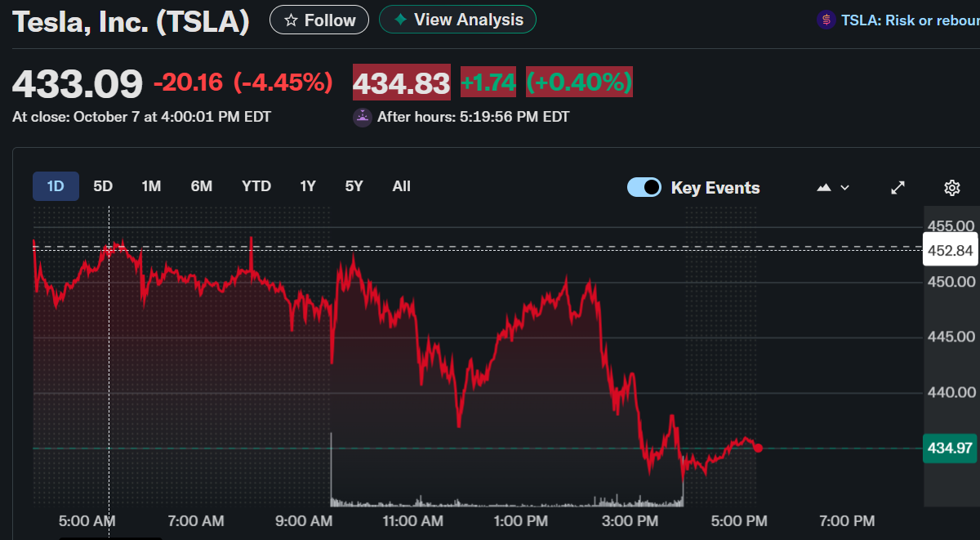Image resolution: width=980 pixels, height=540 pixels.
Task: Click the red current price dot on chart
Action: pyautogui.click(x=759, y=448)
